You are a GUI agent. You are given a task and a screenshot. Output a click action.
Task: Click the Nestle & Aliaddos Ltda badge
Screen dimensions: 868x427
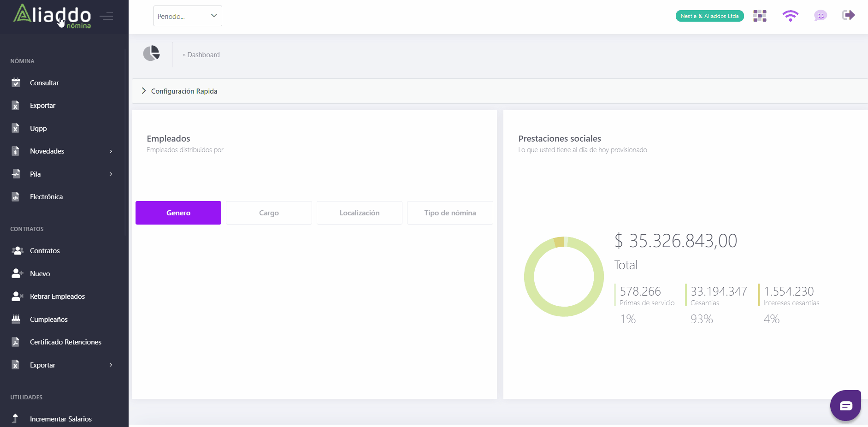pyautogui.click(x=709, y=16)
